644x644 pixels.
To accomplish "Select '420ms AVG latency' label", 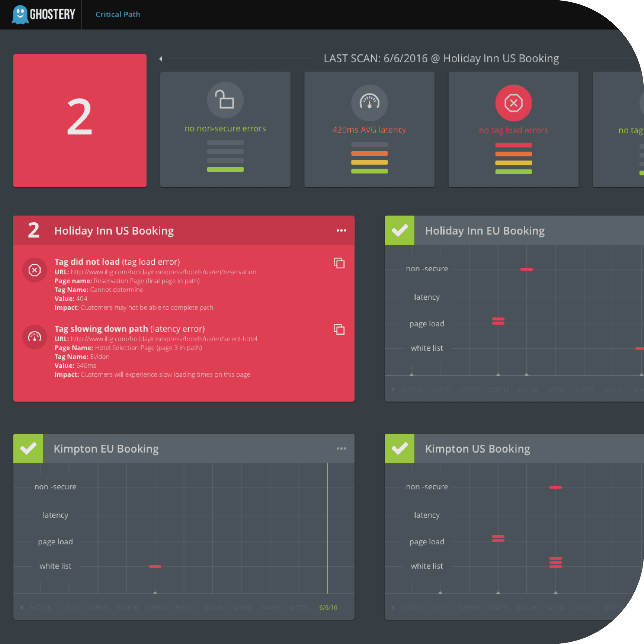I will 369,130.
